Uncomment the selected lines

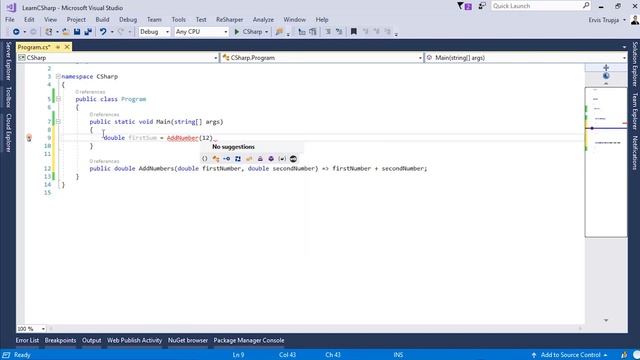click(339, 31)
